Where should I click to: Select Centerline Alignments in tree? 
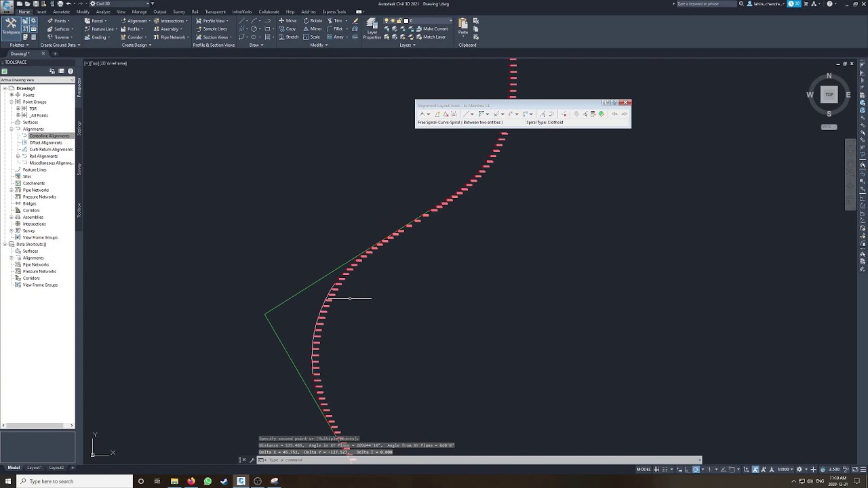point(49,136)
